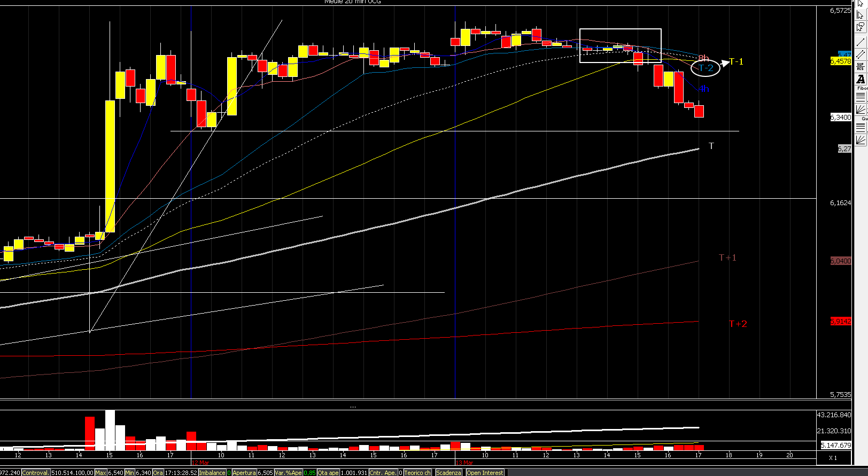
Task: Click the white 6,3400 price tag
Action: (x=841, y=117)
